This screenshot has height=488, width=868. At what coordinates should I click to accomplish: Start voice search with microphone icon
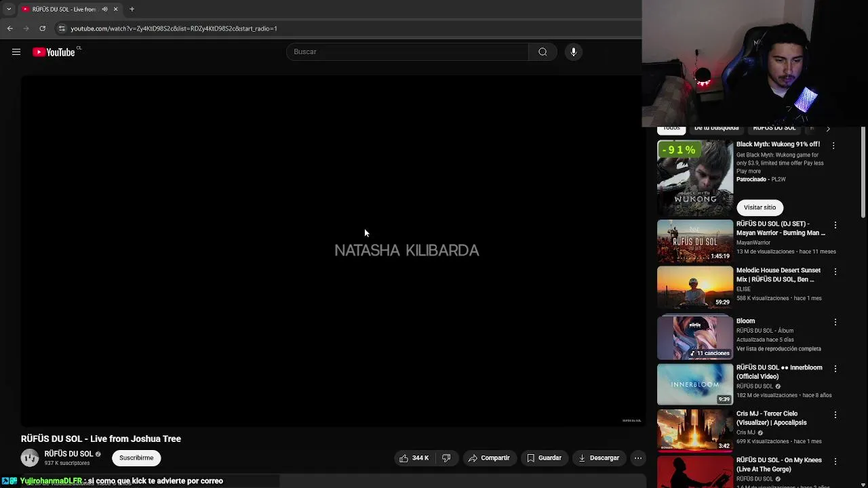coord(574,52)
